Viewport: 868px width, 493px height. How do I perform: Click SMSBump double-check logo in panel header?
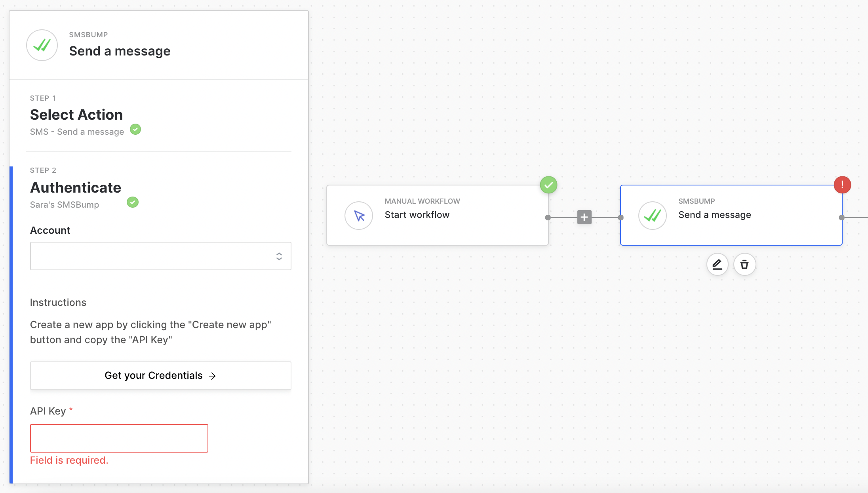(42, 45)
